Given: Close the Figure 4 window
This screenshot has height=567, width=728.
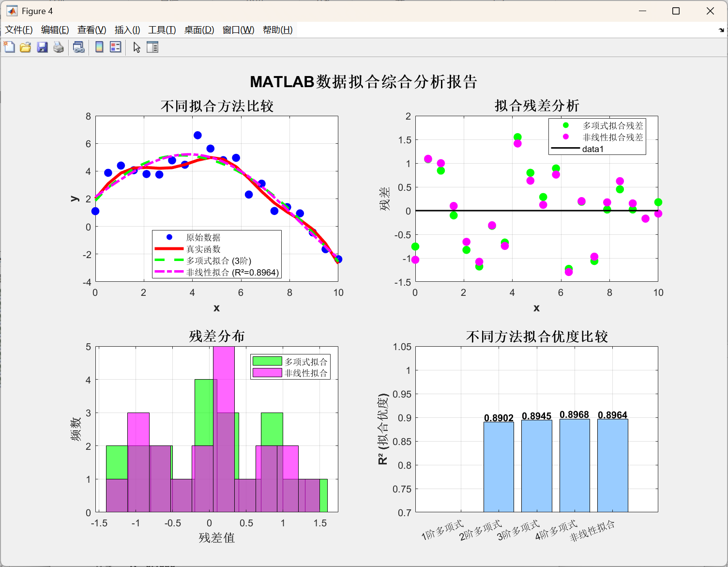Looking at the screenshot, I should (x=710, y=11).
